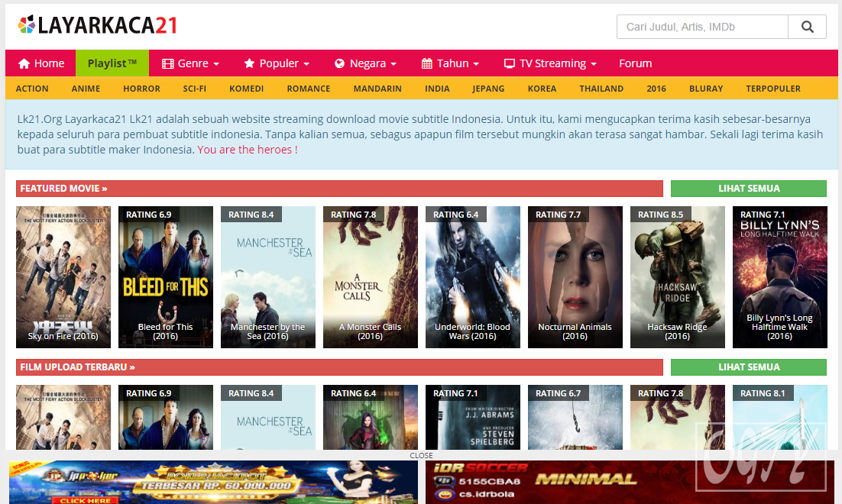This screenshot has height=504, width=842.
Task: Click the poker jackpot ad banner
Action: pos(213,482)
